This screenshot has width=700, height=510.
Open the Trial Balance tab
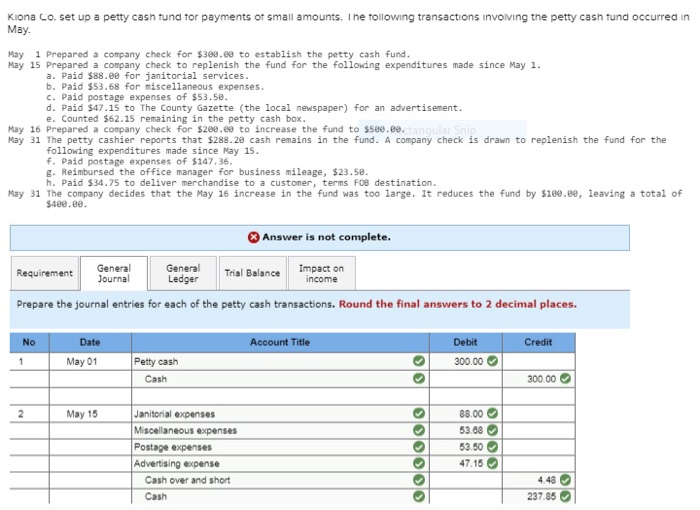click(252, 273)
